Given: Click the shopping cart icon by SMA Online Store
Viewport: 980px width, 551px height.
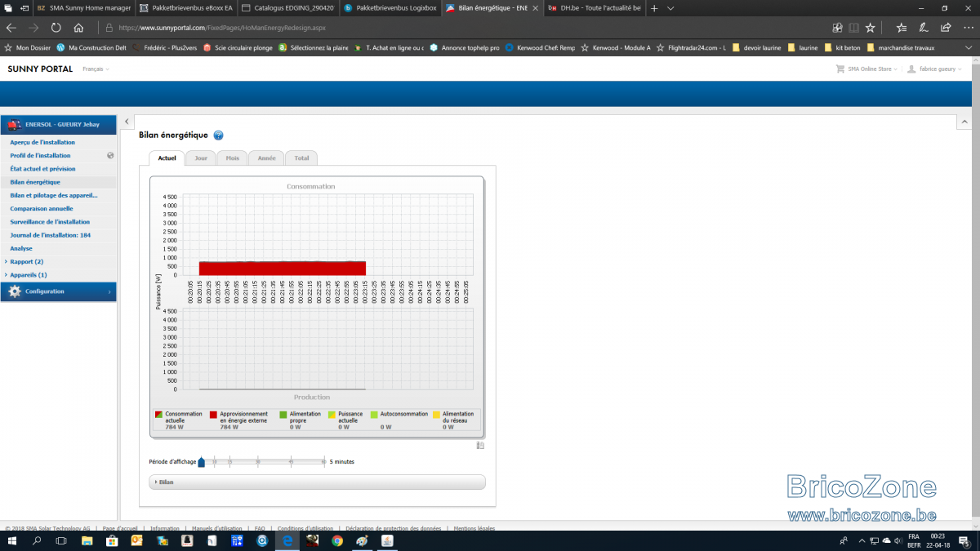Looking at the screenshot, I should 840,69.
